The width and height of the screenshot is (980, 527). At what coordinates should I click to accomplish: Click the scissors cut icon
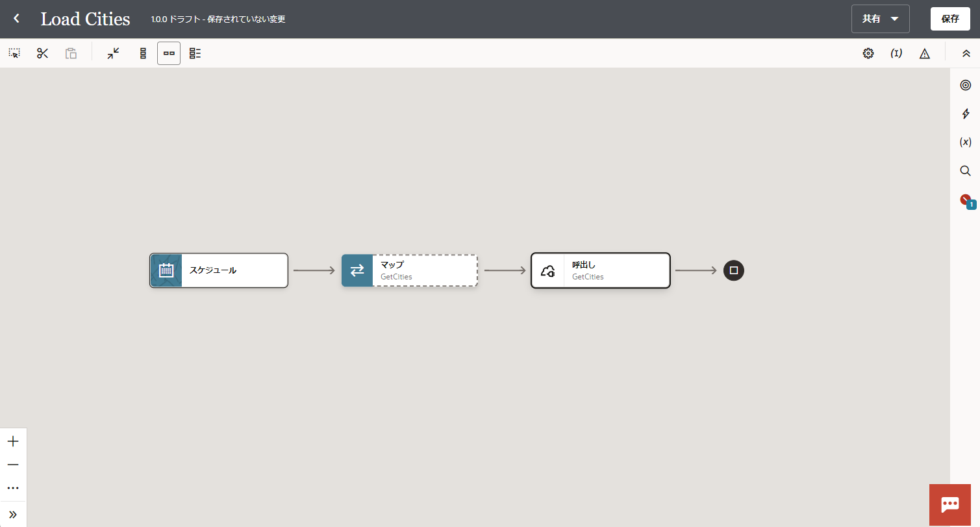[x=43, y=53]
